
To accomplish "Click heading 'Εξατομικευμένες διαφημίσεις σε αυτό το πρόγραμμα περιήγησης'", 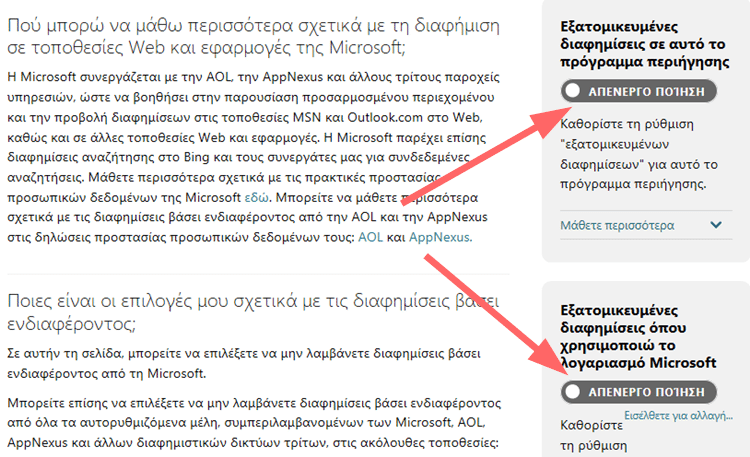I will coord(645,44).
